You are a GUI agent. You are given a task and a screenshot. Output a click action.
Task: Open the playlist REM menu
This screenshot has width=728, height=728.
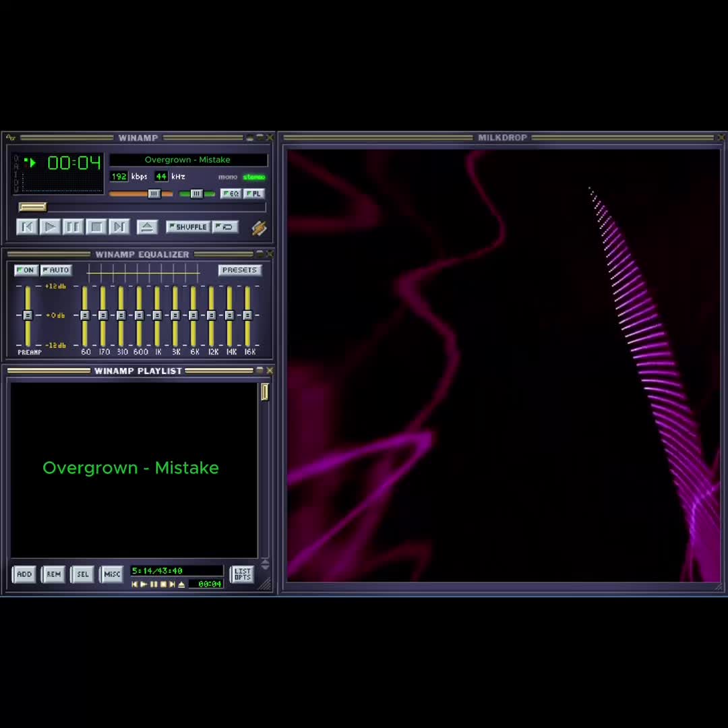tap(53, 574)
